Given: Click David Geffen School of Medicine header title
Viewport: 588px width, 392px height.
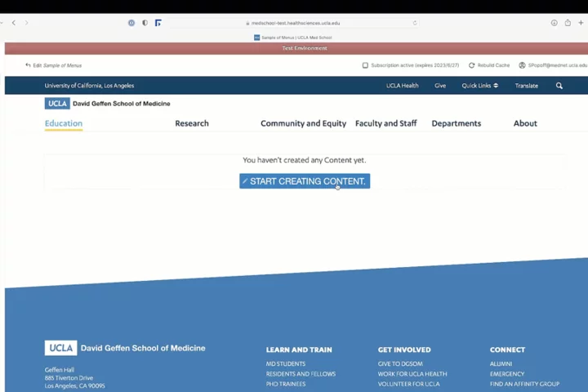Looking at the screenshot, I should [122, 104].
